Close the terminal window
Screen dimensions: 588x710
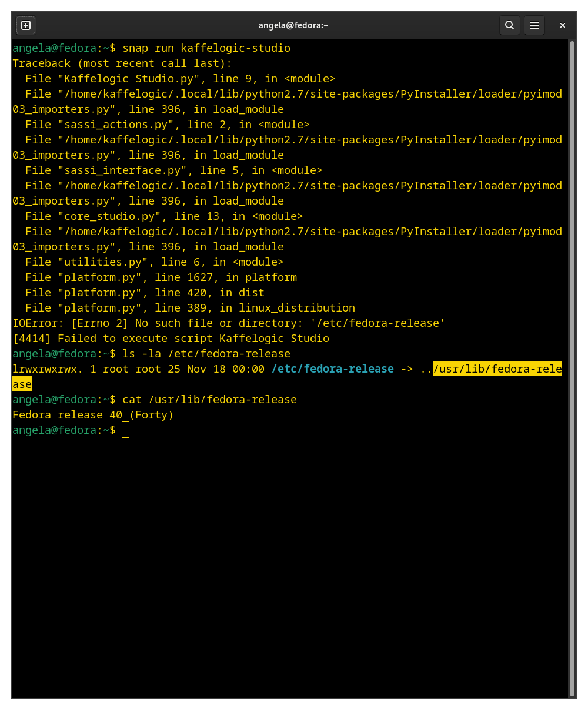click(x=563, y=25)
